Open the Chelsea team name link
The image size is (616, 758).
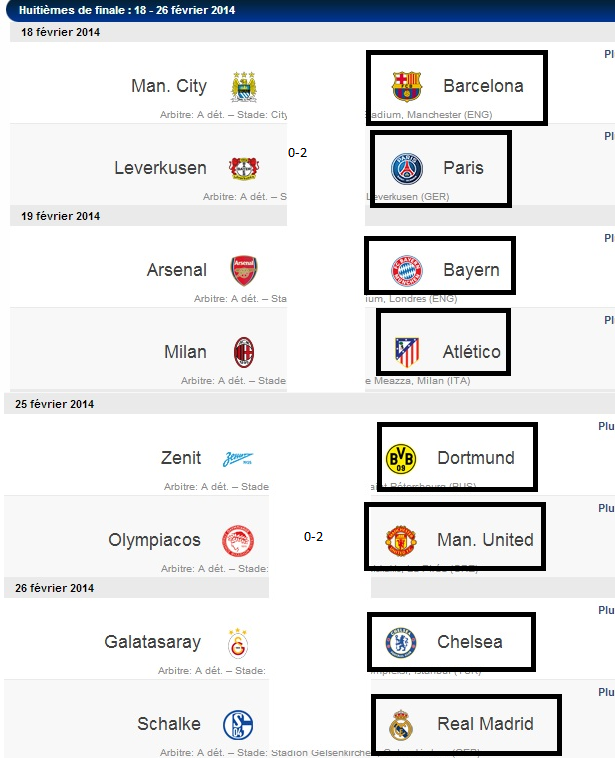469,641
